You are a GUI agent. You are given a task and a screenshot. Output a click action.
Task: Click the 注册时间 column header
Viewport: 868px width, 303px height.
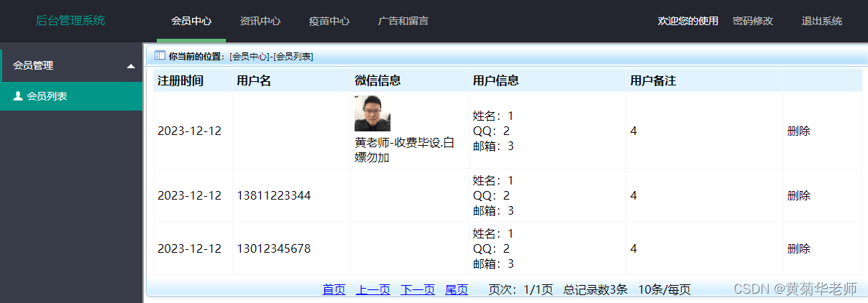(x=181, y=80)
